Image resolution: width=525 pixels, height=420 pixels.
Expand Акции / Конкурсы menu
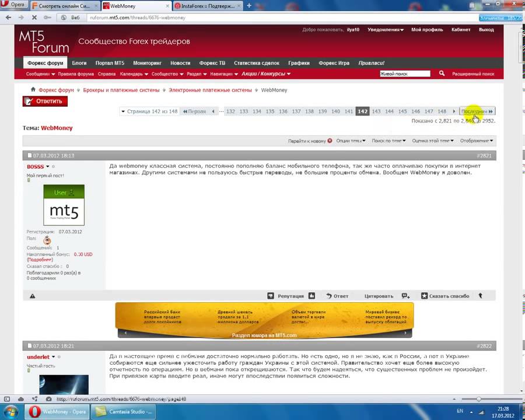[x=266, y=73]
